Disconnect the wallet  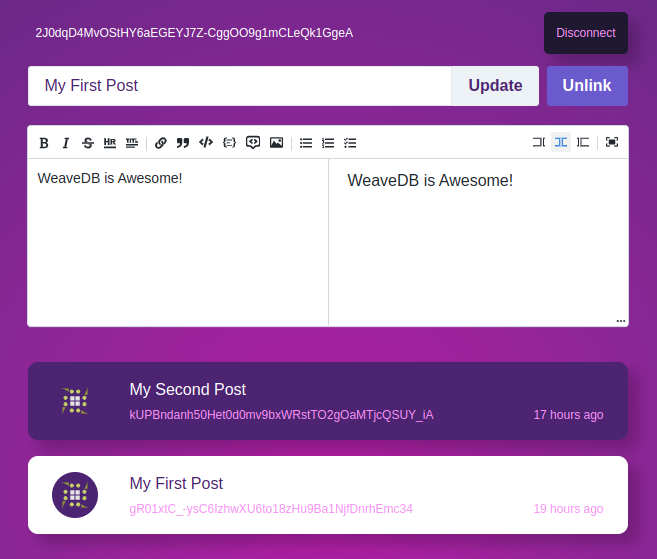[x=586, y=33]
